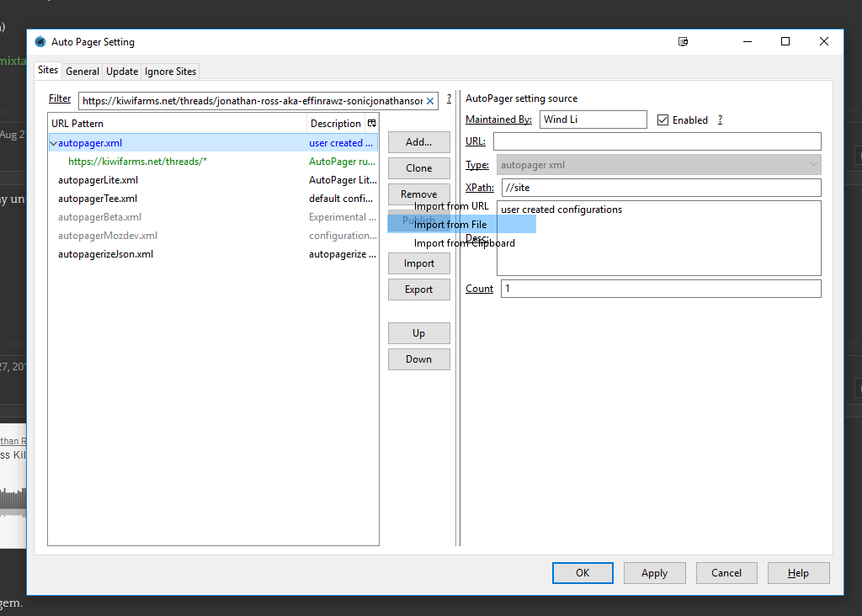The width and height of the screenshot is (862, 616).
Task: Click in the Maintained By field
Action: click(593, 119)
